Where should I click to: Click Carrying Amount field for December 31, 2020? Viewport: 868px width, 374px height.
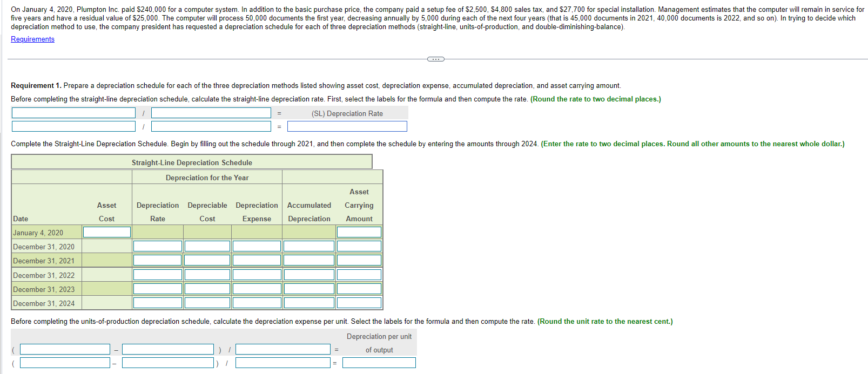point(359,246)
